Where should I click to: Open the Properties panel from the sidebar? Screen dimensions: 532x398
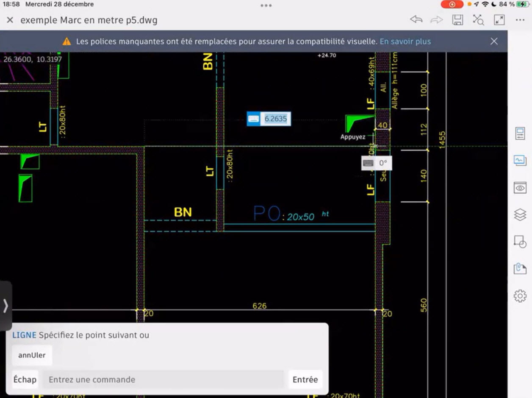tap(520, 133)
